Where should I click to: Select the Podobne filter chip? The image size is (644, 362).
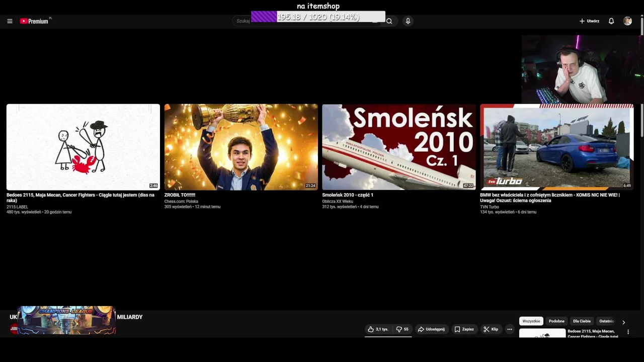(556, 321)
